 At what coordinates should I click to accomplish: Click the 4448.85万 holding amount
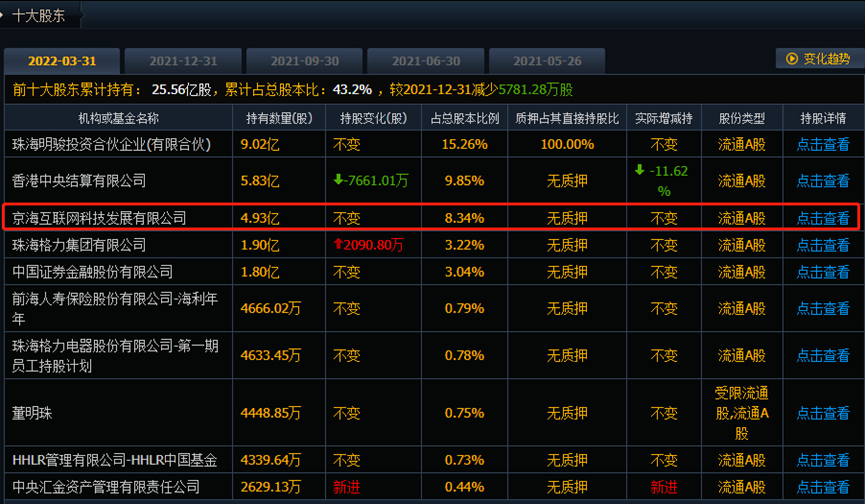(271, 413)
